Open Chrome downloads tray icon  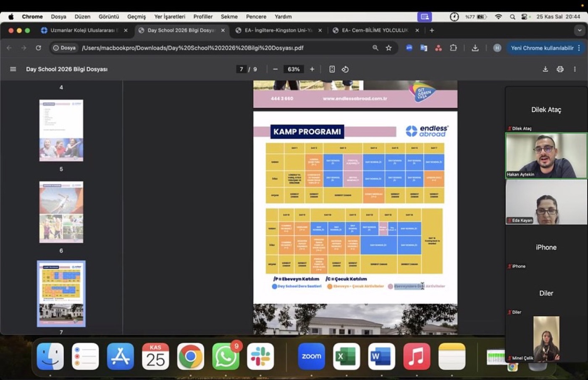pos(475,48)
